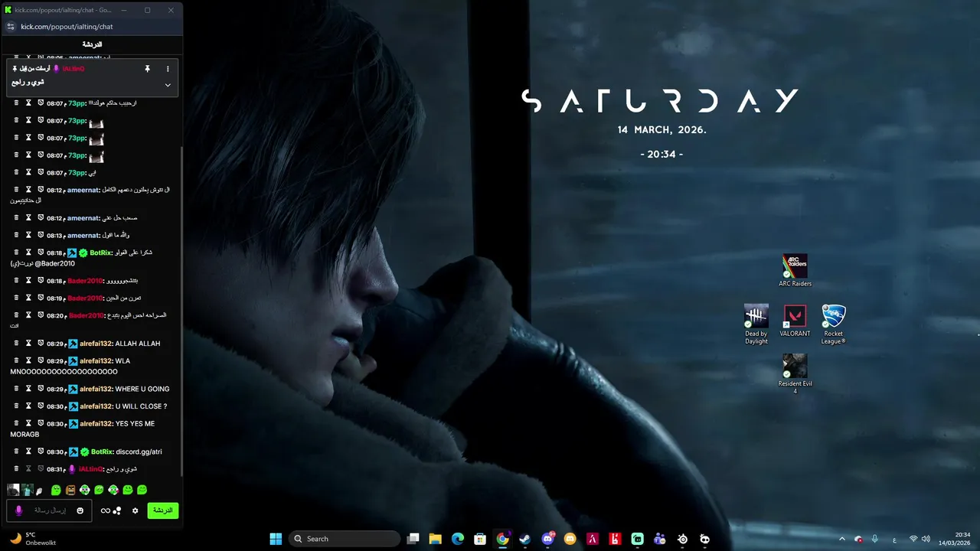Click the microphone identity badge in message box

click(19, 510)
